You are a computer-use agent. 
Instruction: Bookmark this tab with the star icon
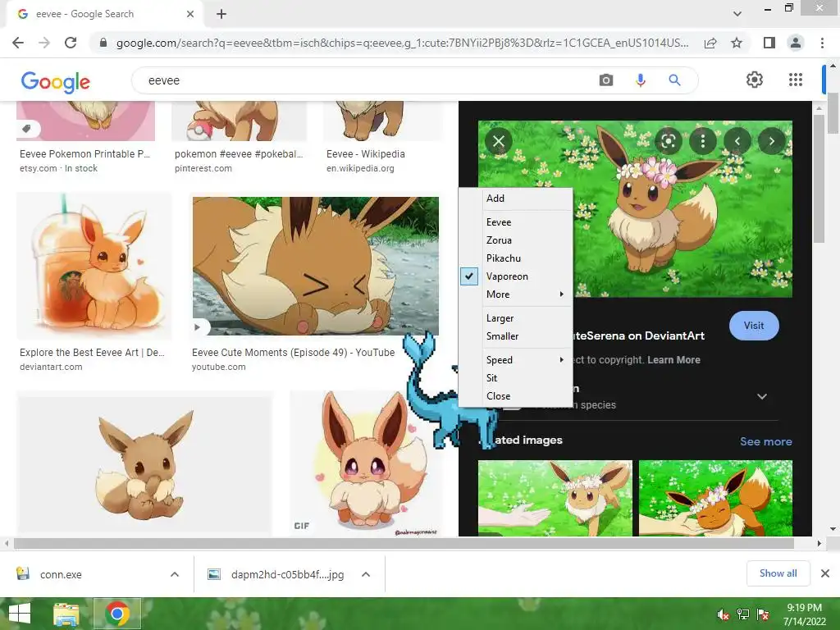(x=737, y=43)
